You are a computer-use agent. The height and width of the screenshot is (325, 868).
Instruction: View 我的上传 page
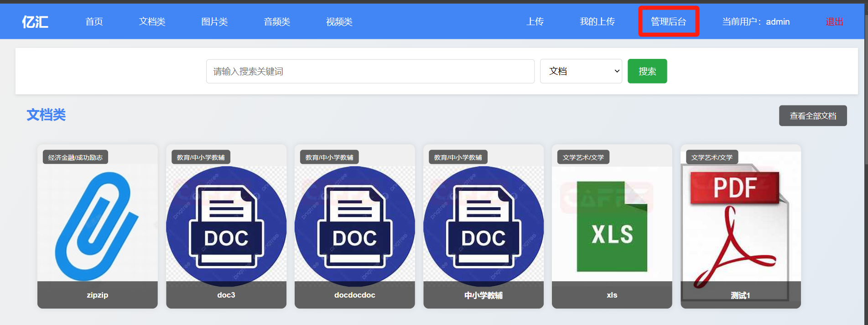pyautogui.click(x=597, y=21)
